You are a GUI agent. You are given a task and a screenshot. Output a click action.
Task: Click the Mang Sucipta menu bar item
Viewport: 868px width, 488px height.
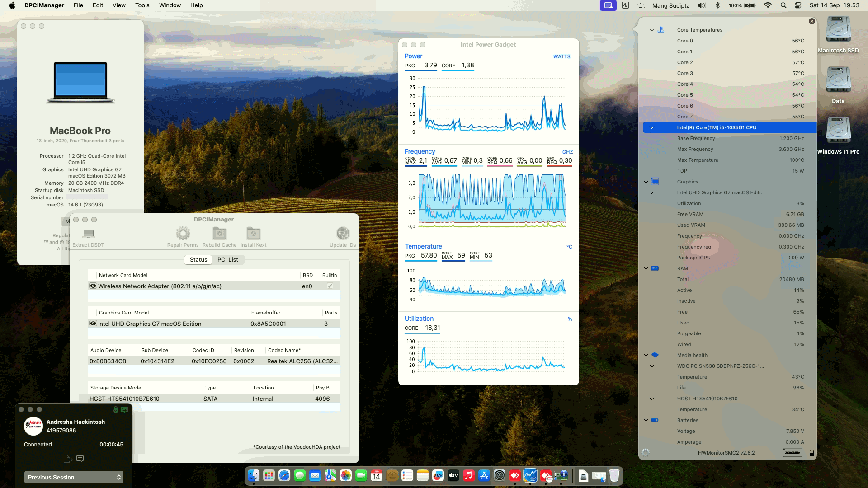coord(671,5)
